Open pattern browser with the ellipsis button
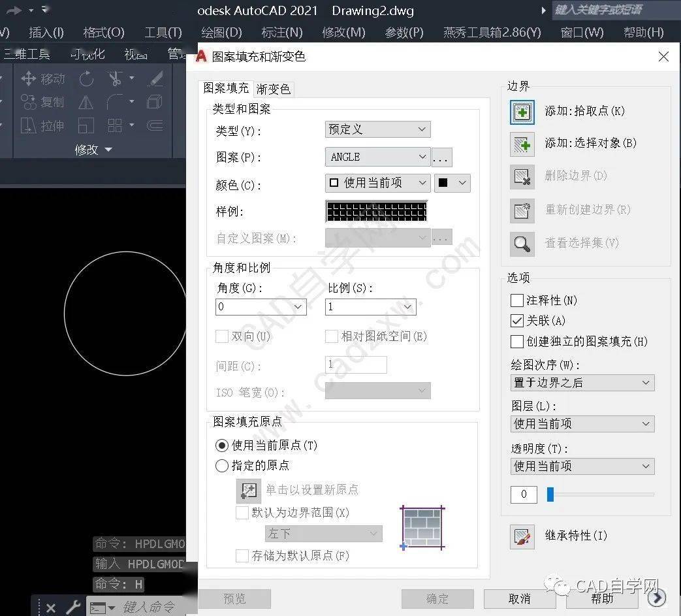Screen dimensions: 681x616 [442, 157]
